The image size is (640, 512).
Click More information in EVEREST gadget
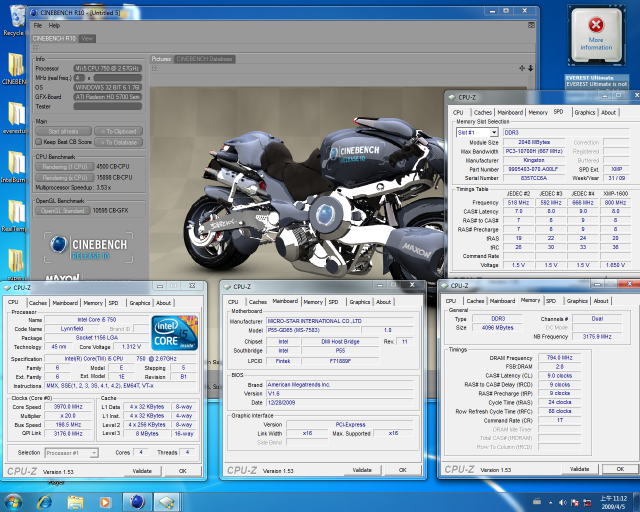coord(596,44)
